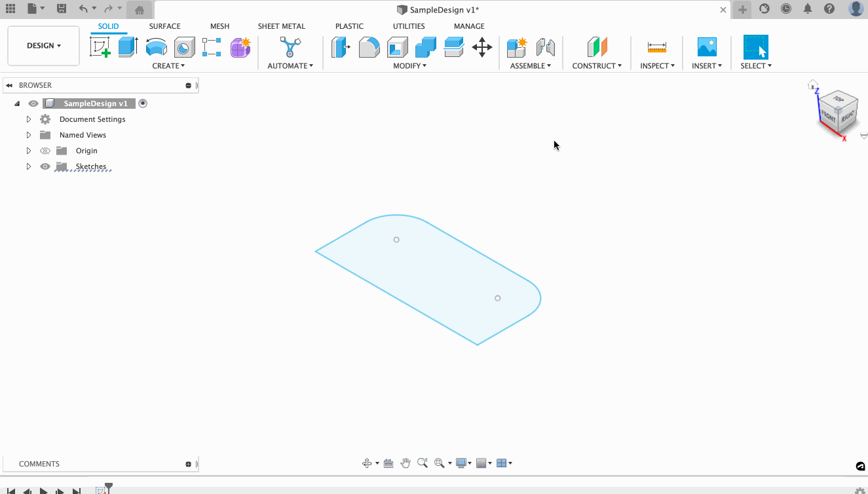Activate the Extrude tool

coord(128,47)
